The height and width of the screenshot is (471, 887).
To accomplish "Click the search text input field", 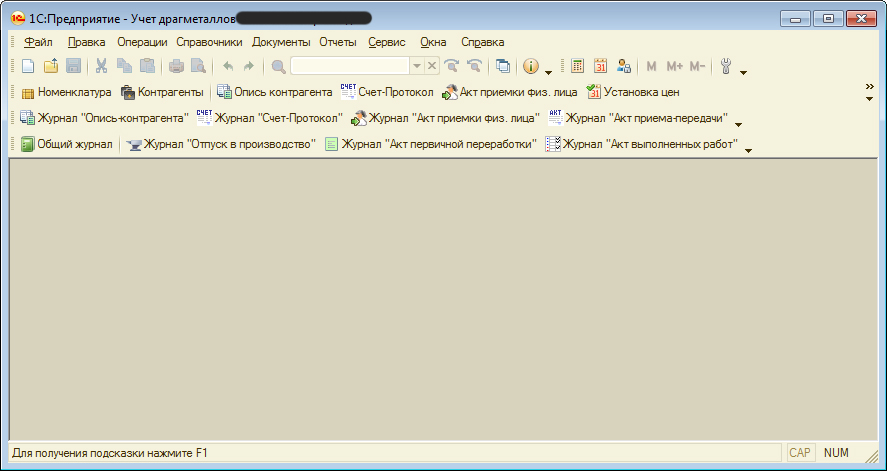I will pos(349,66).
